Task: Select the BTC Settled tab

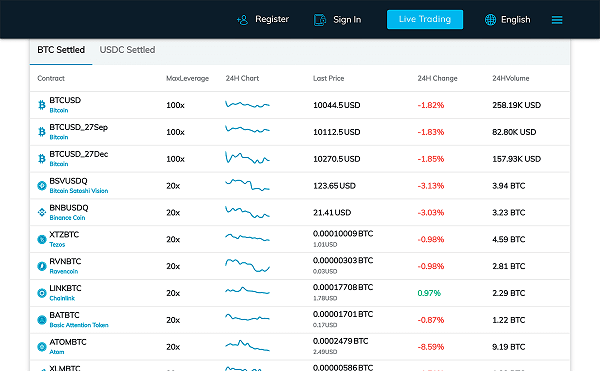Action: 61,50
